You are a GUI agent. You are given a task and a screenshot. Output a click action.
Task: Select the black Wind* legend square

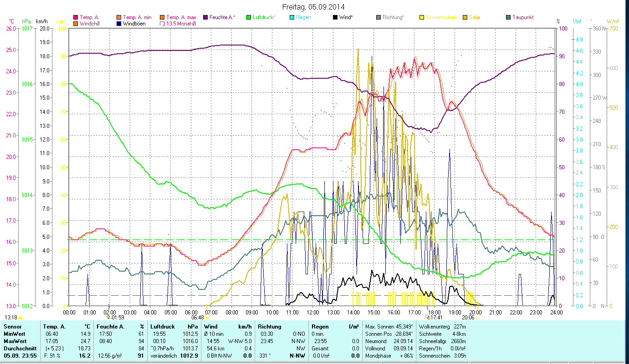coord(335,17)
